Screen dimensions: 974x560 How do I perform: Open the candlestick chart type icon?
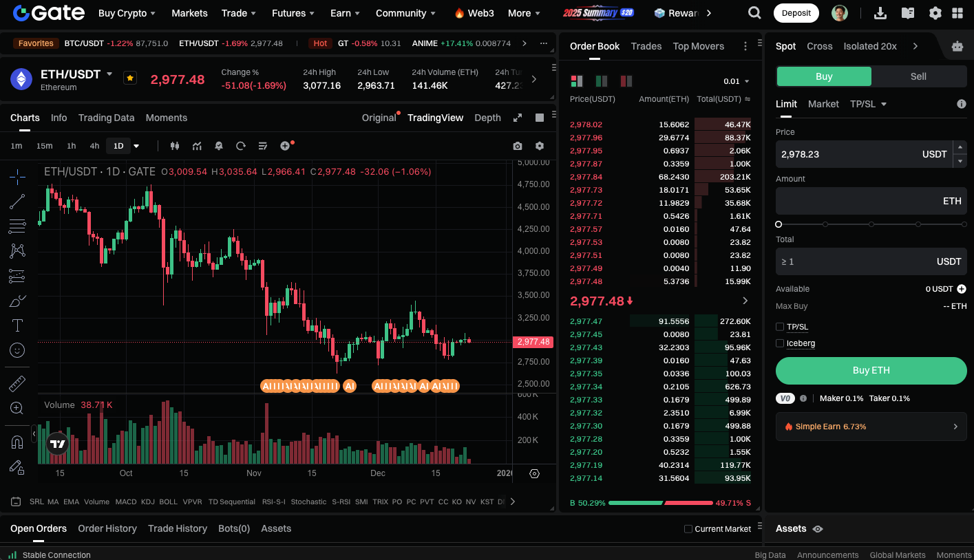(174, 146)
